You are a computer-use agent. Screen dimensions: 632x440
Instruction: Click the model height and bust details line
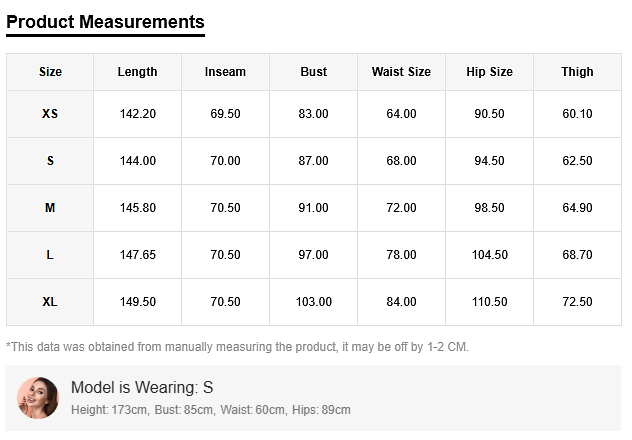[210, 410]
